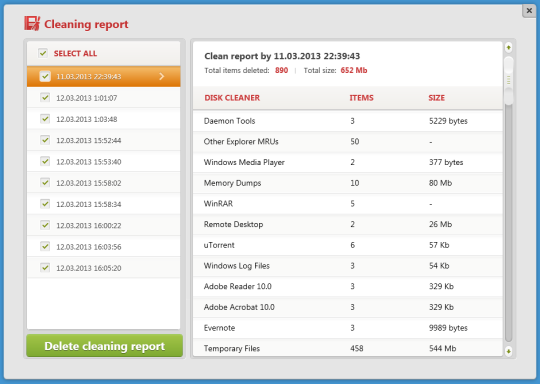Uncheck the 12.03.2013 15:58:34 report checkbox
Image resolution: width=540 pixels, height=384 pixels.
click(x=45, y=204)
